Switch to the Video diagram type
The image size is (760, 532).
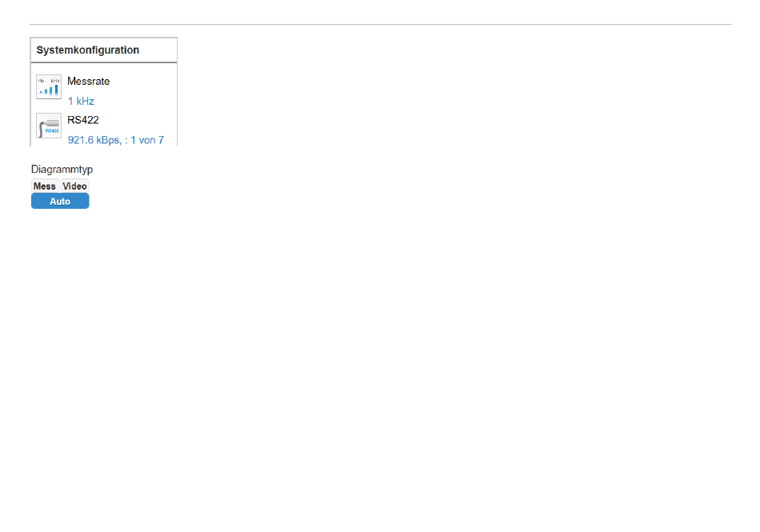click(x=74, y=186)
